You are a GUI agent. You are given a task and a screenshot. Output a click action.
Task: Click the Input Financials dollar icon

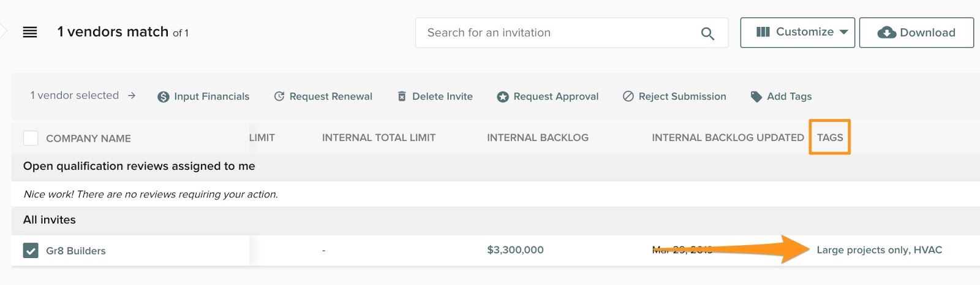[163, 97]
